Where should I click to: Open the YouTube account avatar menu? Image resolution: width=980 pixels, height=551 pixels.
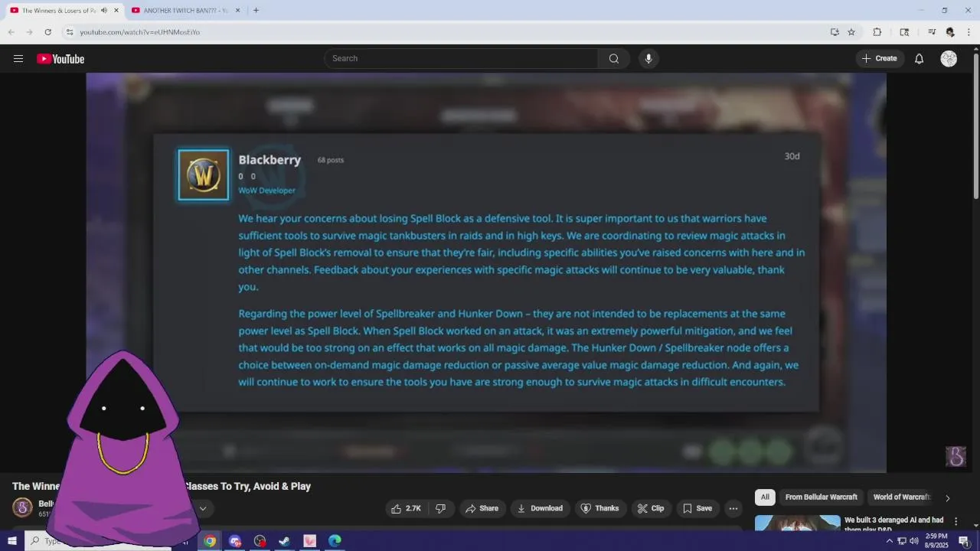point(949,59)
